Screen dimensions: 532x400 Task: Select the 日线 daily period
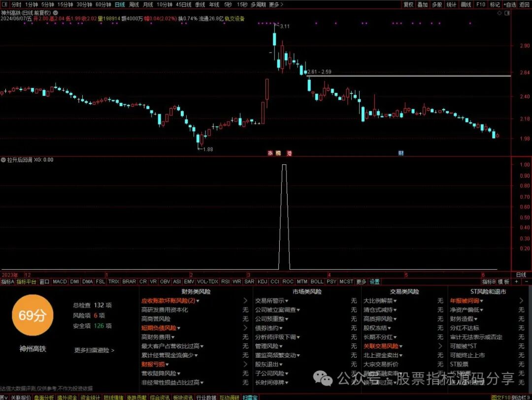[120, 4]
